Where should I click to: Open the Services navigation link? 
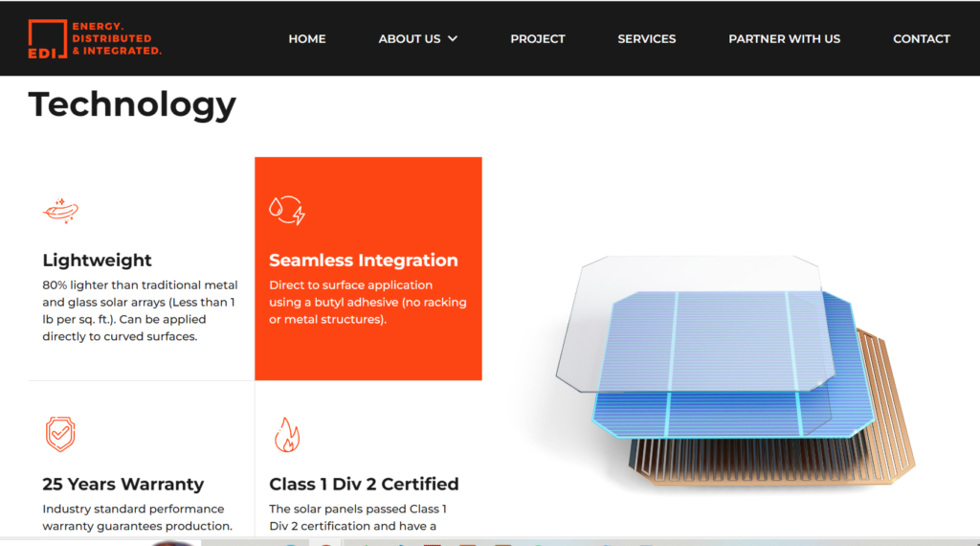pyautogui.click(x=646, y=38)
